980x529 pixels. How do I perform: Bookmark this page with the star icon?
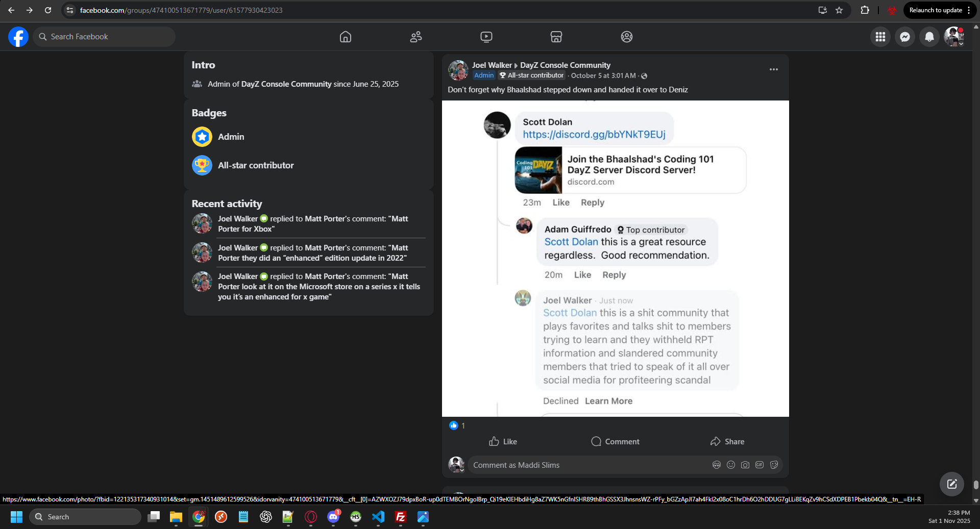click(x=839, y=10)
